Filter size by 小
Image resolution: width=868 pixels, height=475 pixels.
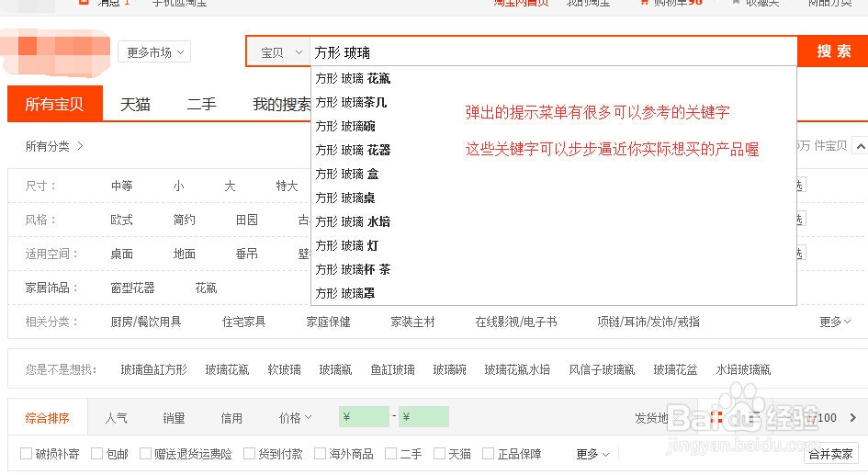click(178, 186)
